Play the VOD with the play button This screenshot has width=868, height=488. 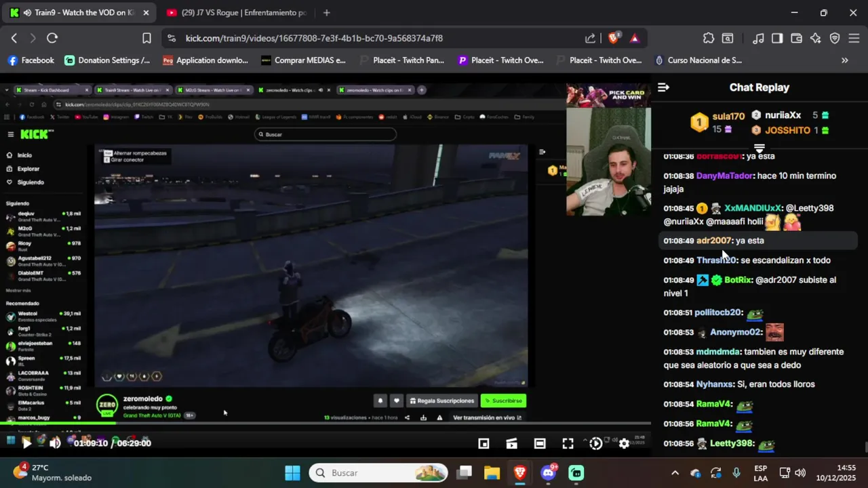tap(26, 443)
